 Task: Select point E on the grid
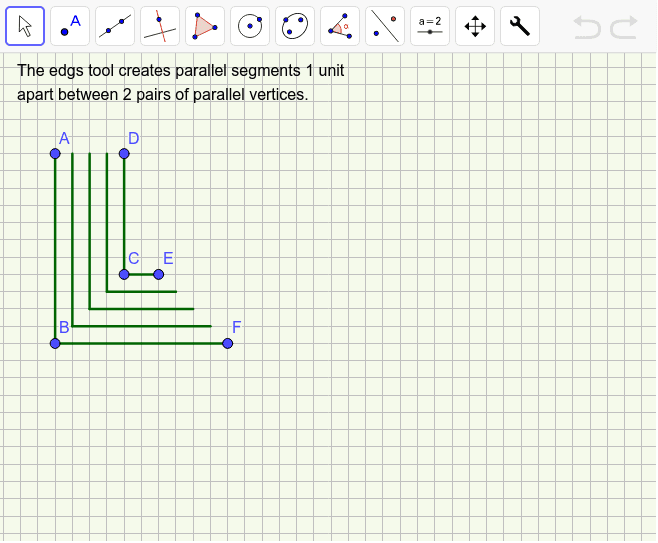pos(158,274)
